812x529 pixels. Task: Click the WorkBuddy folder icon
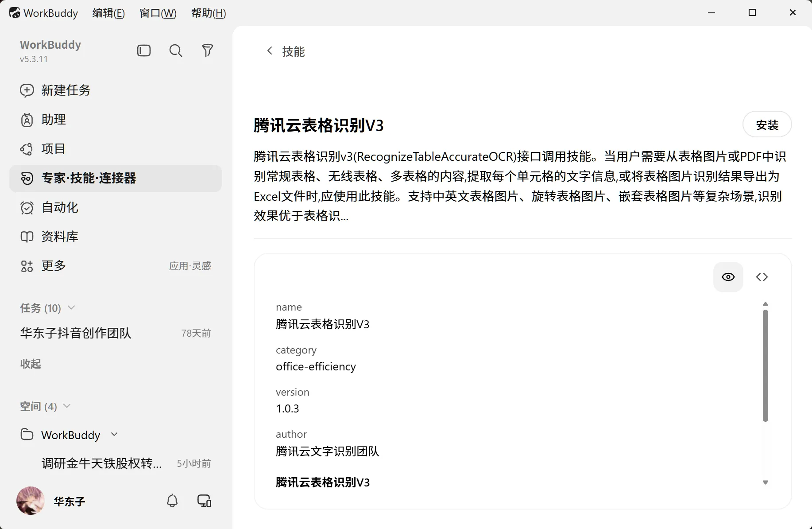(27, 434)
